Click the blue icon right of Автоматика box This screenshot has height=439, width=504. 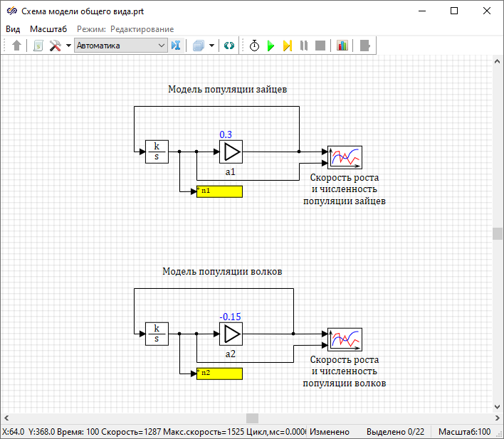tap(177, 46)
